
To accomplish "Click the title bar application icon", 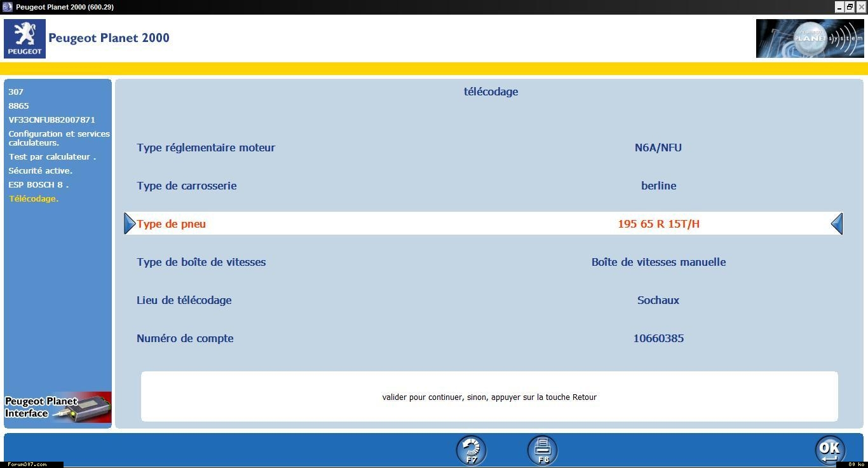I will 8,6.
